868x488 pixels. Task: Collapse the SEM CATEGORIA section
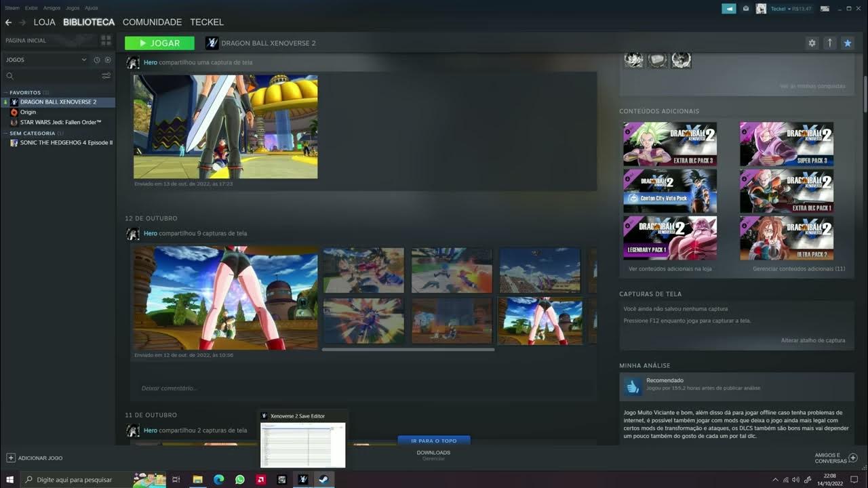(33, 134)
